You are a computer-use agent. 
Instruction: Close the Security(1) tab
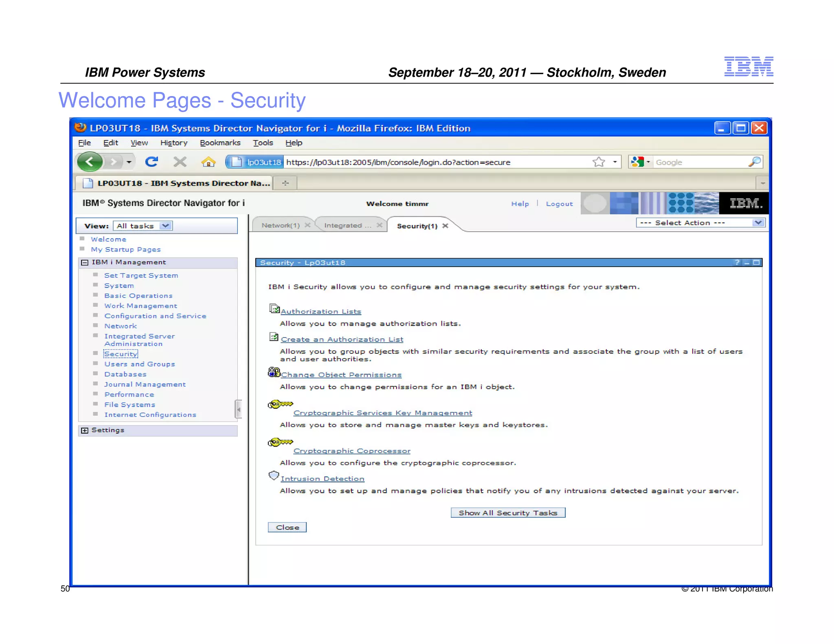pyautogui.click(x=445, y=226)
